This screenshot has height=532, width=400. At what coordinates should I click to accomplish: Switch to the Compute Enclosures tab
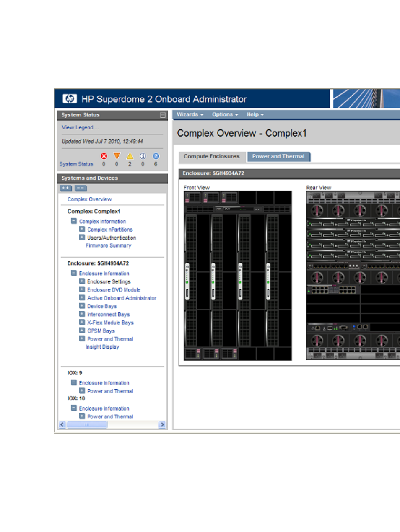click(212, 156)
